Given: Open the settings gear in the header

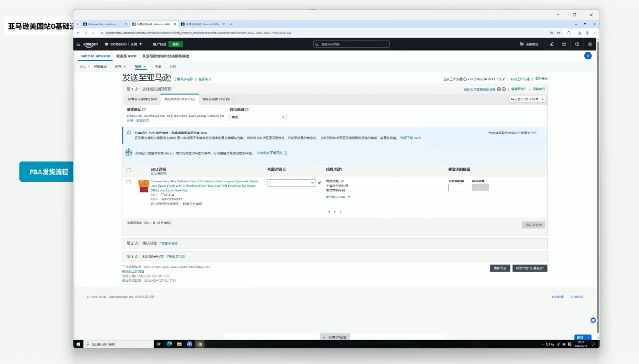Looking at the screenshot, I should point(590,44).
